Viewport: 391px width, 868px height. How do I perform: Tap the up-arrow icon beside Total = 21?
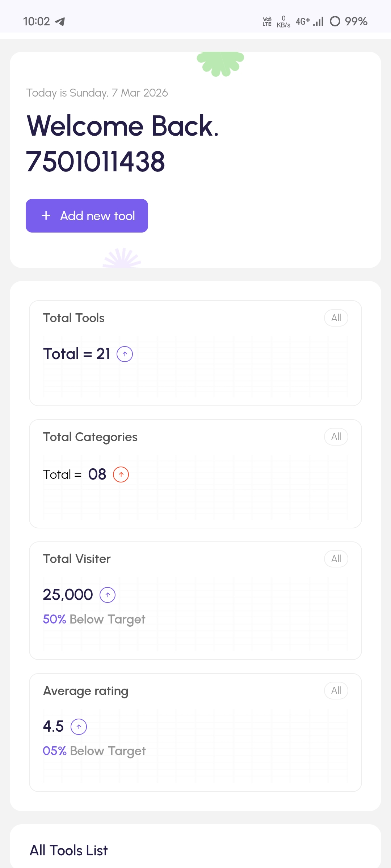click(125, 354)
